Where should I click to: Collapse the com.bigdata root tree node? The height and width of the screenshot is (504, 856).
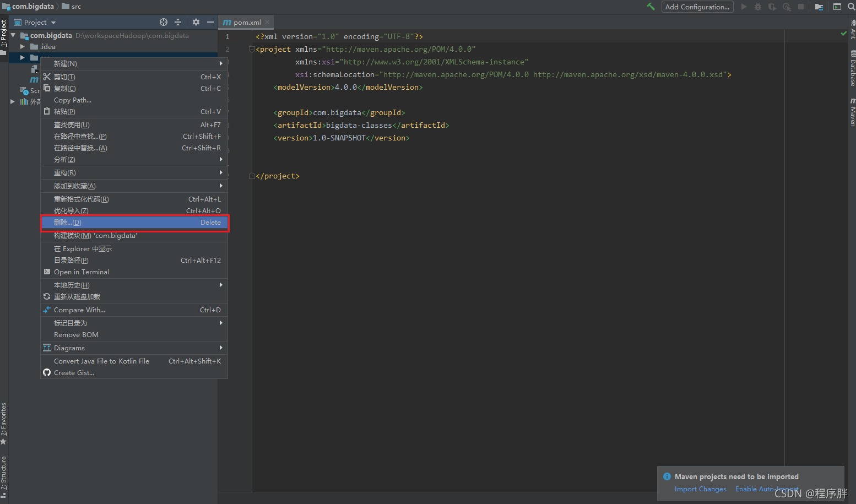(x=13, y=35)
